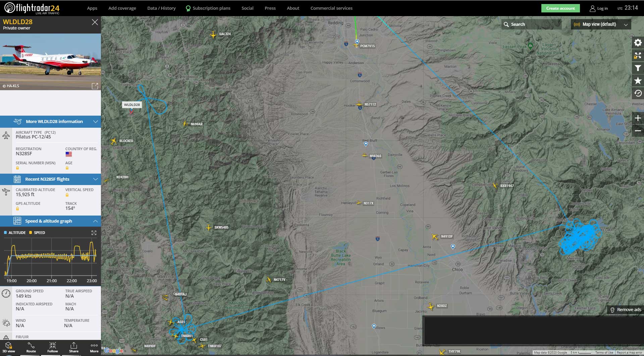Show the flight Route
The width and height of the screenshot is (644, 356).
[x=31, y=348]
